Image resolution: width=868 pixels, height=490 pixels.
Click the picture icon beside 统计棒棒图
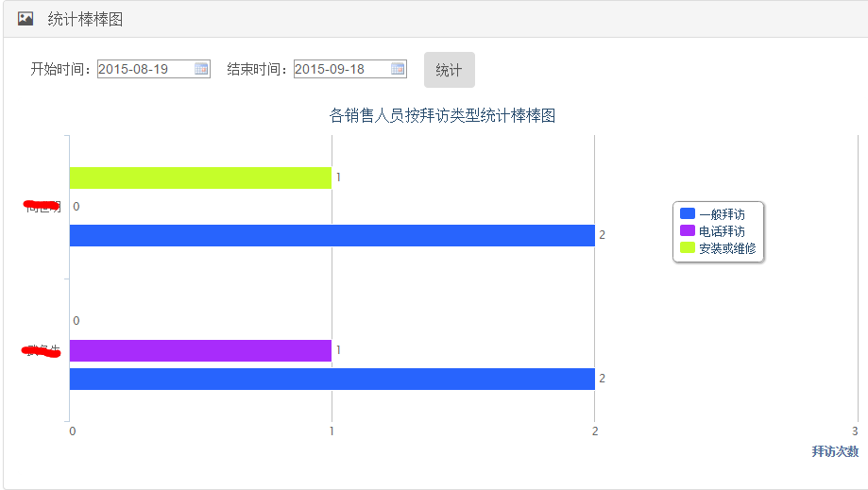26,19
